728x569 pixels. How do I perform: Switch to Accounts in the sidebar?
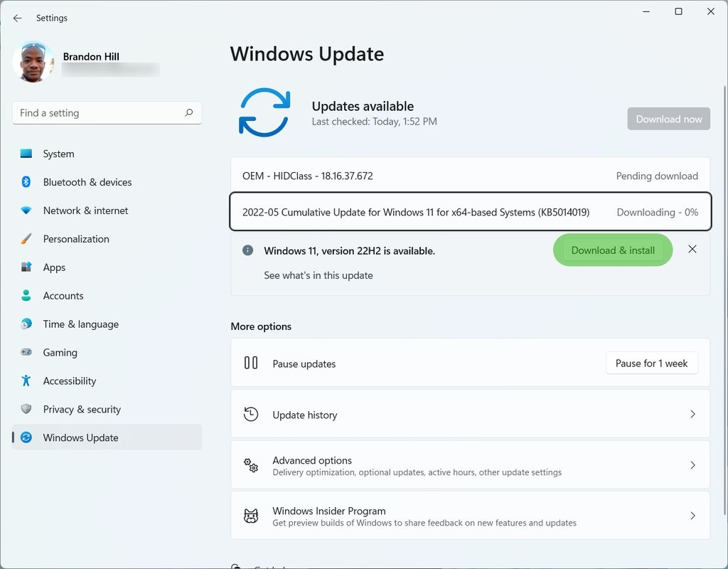pyautogui.click(x=63, y=296)
